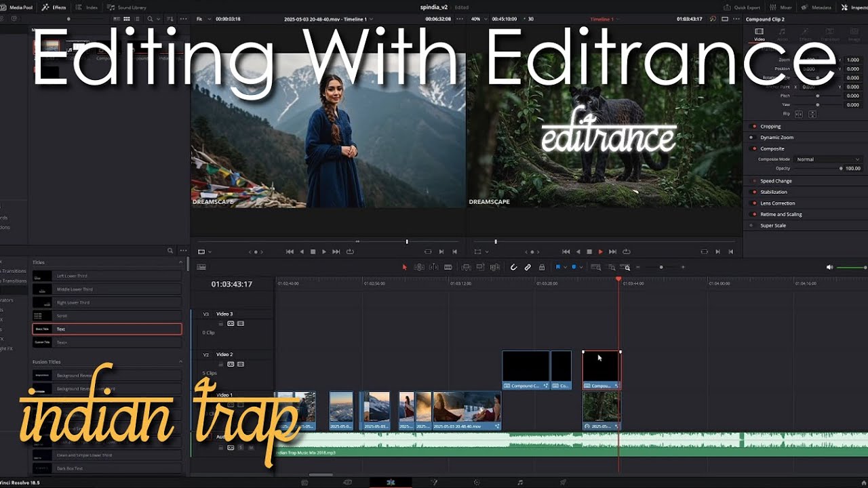The width and height of the screenshot is (868, 488).
Task: Toggle the Composite section switch
Action: (753, 148)
